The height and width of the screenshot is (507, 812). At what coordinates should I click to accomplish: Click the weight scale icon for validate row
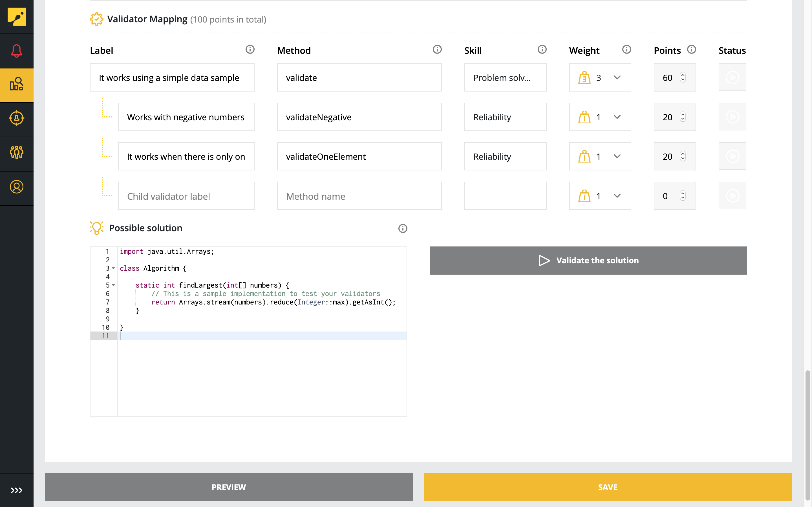[584, 78]
